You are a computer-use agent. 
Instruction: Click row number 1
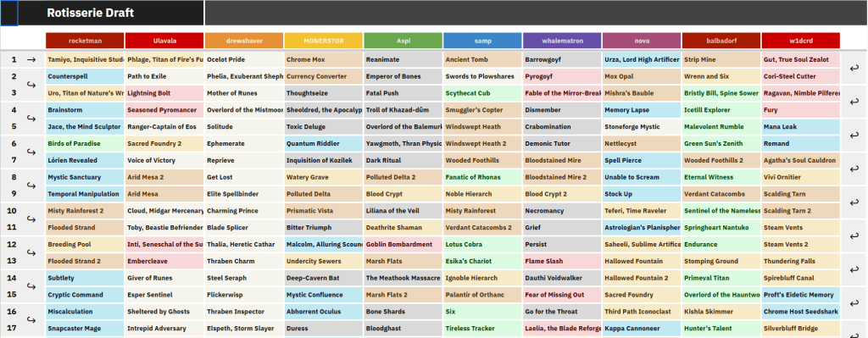(14, 60)
